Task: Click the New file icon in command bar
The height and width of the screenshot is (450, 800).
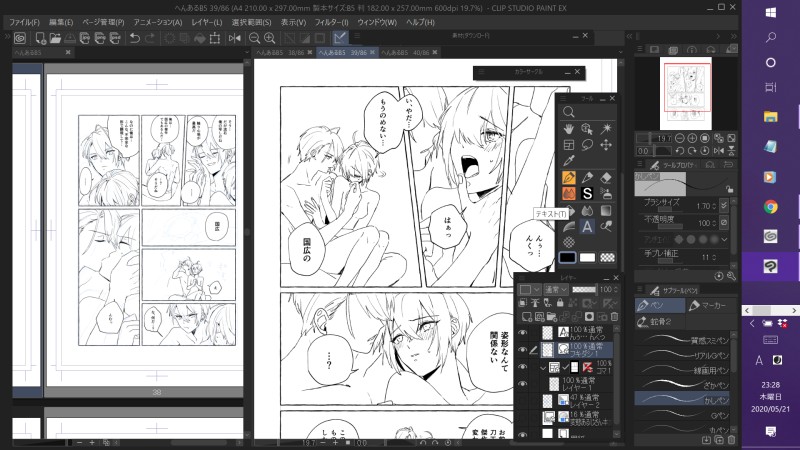Action: pos(40,38)
